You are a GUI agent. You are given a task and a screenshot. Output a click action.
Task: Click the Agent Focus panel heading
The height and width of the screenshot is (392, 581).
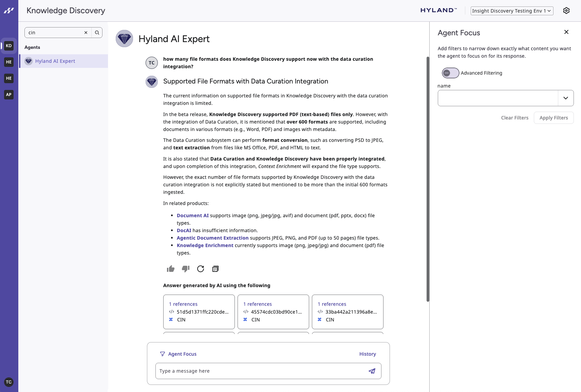point(459,33)
